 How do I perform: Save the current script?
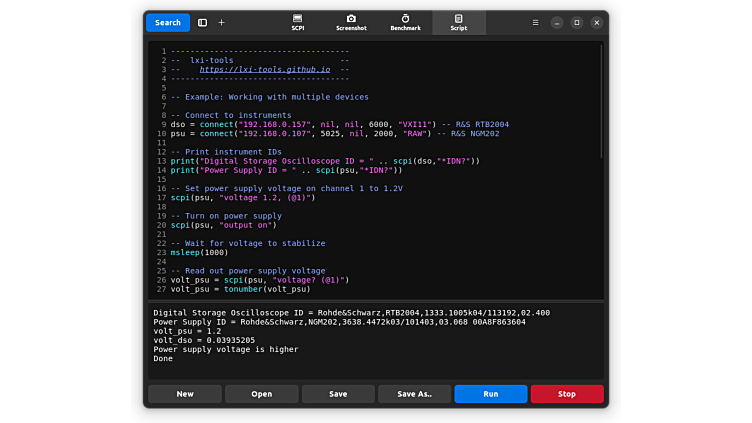338,394
